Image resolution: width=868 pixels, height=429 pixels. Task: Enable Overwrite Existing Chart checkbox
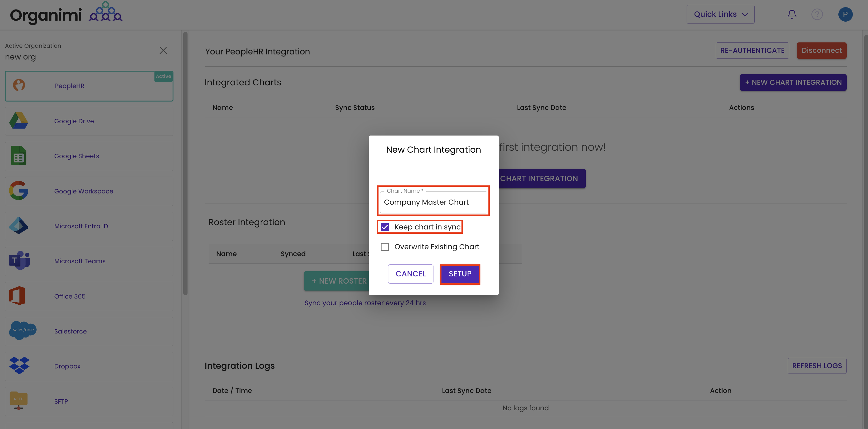[x=384, y=247]
